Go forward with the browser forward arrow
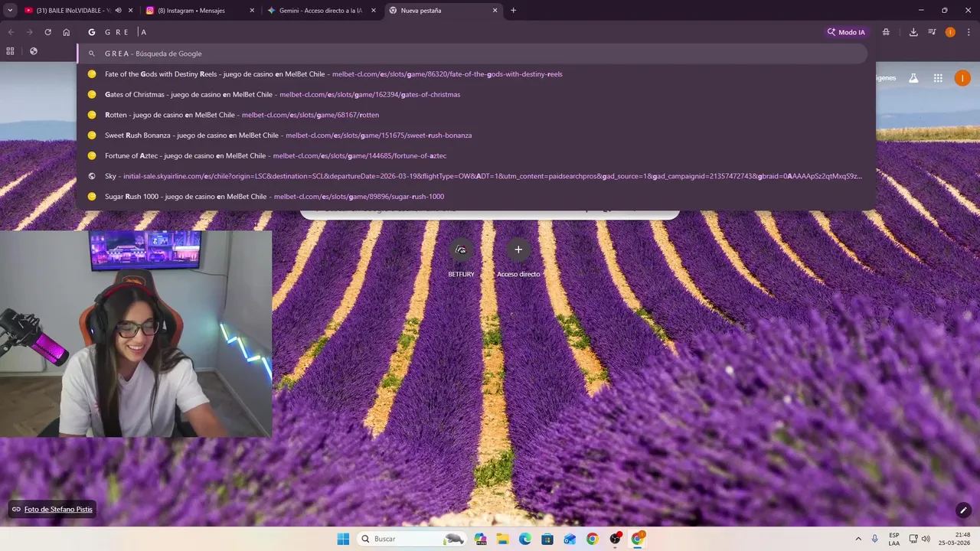The width and height of the screenshot is (980, 551). 29,32
